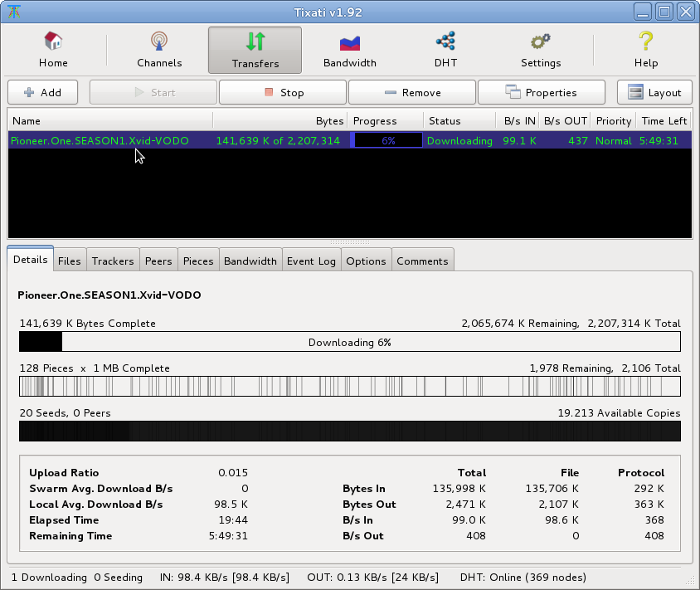
Task: Select the Transfers toolbar button
Action: [x=255, y=50]
